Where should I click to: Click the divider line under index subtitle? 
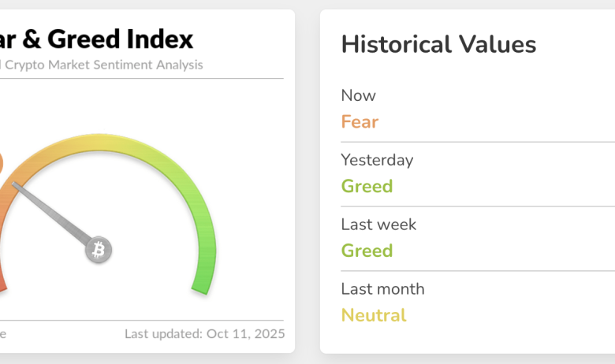tap(142, 79)
